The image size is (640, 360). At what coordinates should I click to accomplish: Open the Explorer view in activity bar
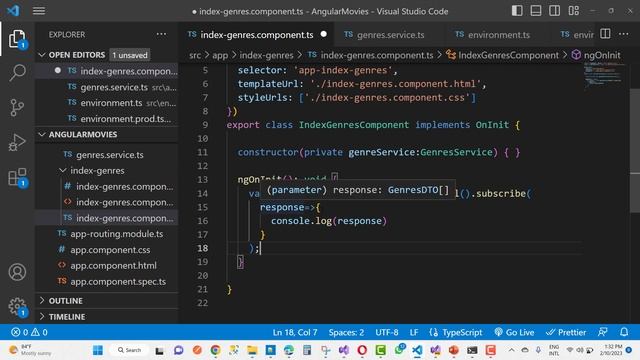coord(17,39)
